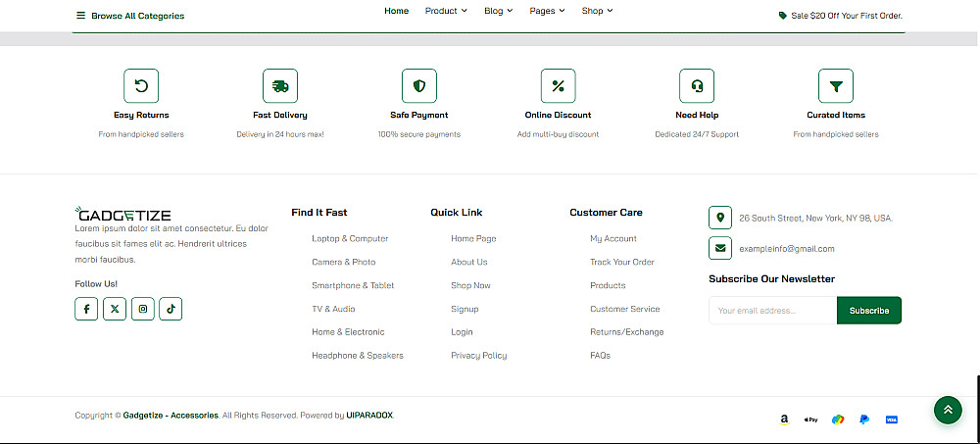980x444 pixels.
Task: Open the FAQs link
Action: (x=600, y=355)
